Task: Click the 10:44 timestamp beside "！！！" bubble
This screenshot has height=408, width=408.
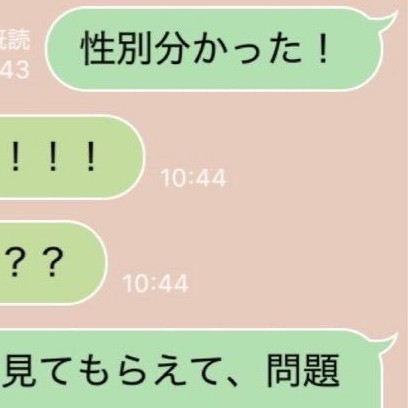Action: pos(193,178)
